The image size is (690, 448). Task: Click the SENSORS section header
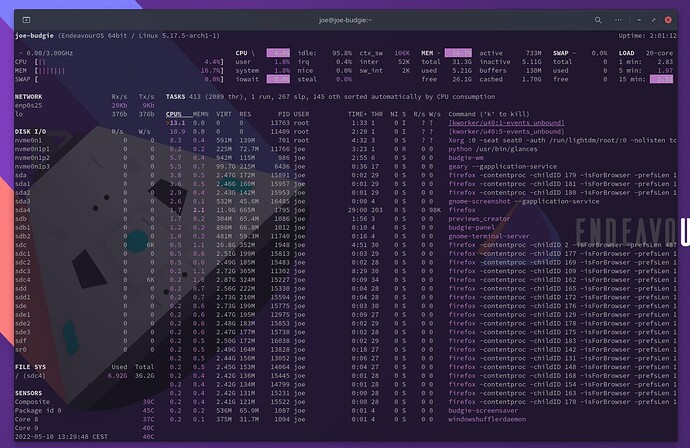tap(29, 393)
